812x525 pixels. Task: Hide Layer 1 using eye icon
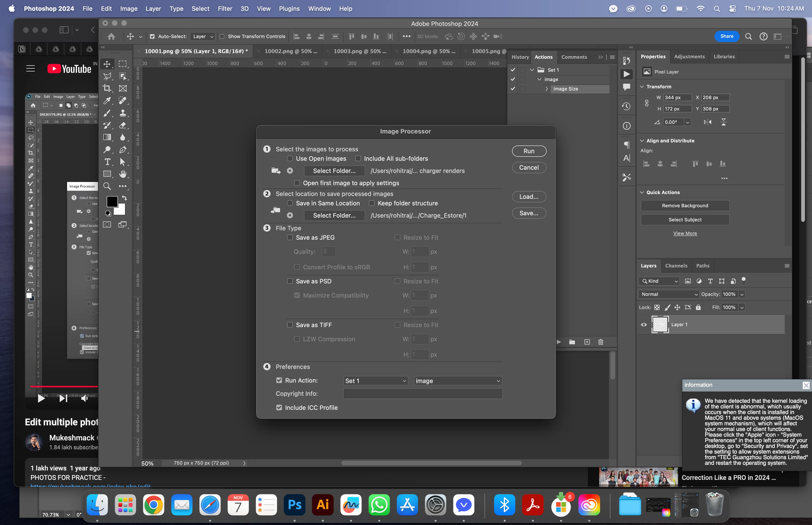[x=644, y=325]
